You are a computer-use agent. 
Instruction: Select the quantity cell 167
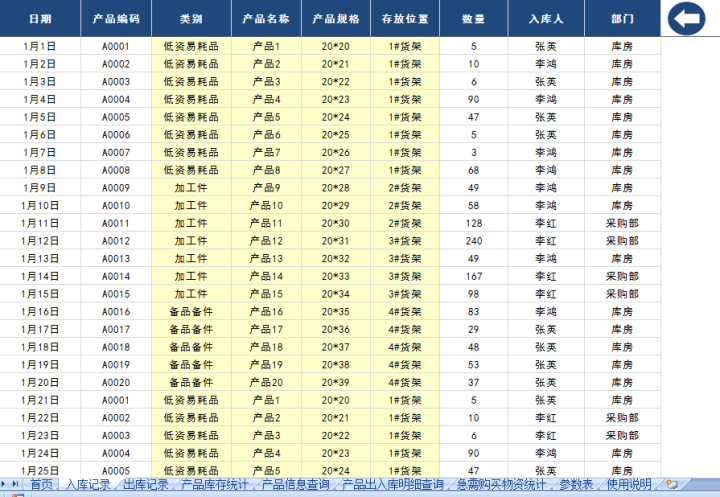coord(474,276)
